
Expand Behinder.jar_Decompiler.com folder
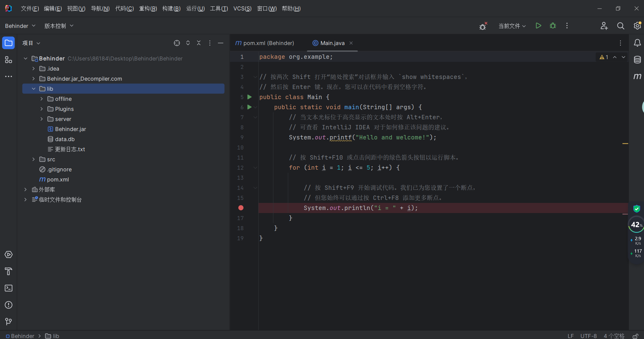pyautogui.click(x=34, y=79)
